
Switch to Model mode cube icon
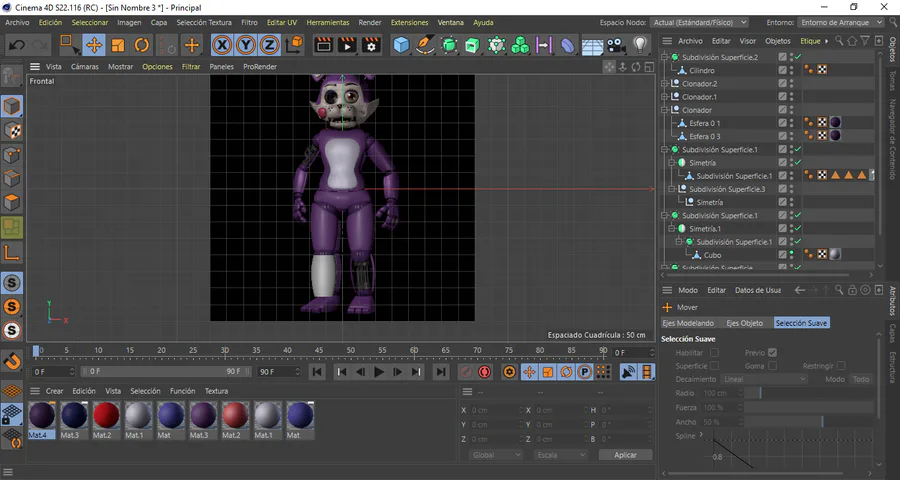(x=12, y=106)
